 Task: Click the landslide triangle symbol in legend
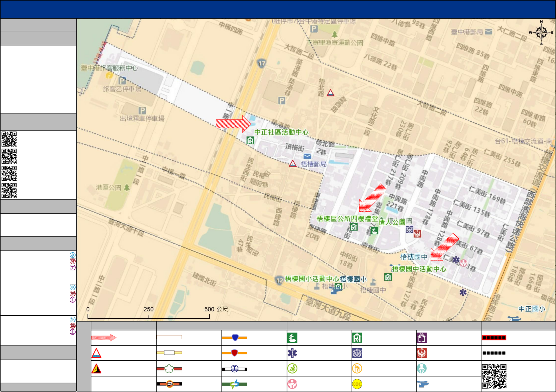point(96,369)
